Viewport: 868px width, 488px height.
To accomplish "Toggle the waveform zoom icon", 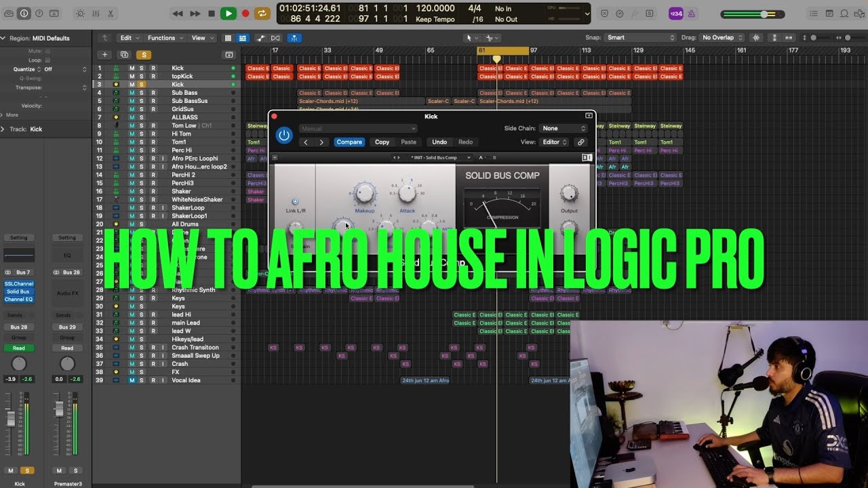I will point(756,38).
